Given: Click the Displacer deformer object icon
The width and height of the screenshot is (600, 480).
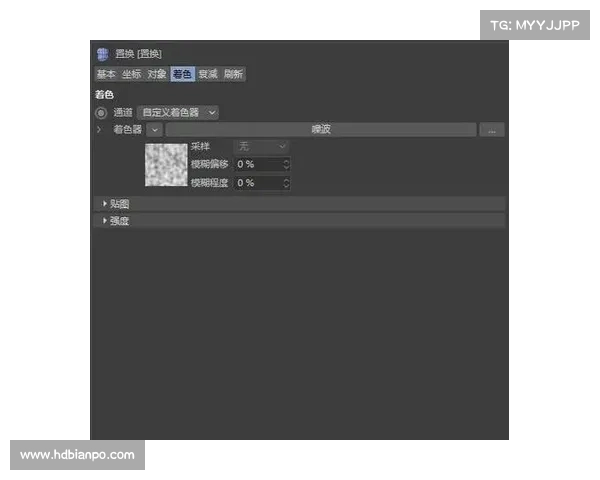Looking at the screenshot, I should click(103, 54).
